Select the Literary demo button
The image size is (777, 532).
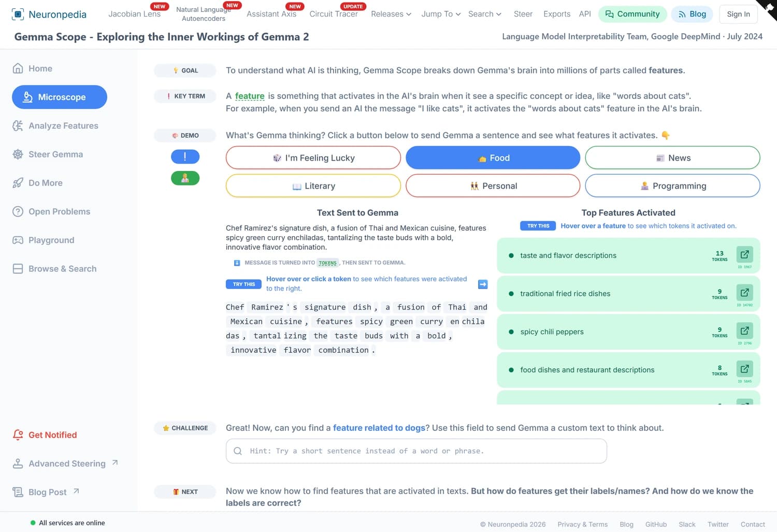pyautogui.click(x=313, y=185)
